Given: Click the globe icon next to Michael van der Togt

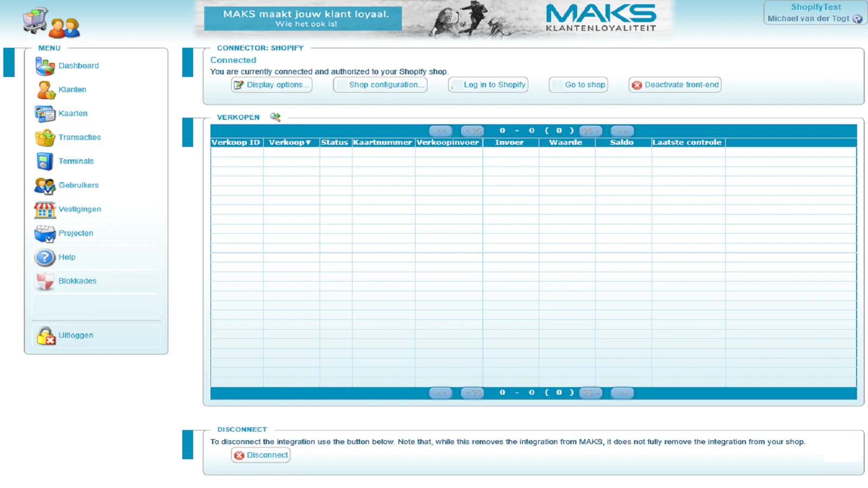Looking at the screenshot, I should tap(857, 19).
